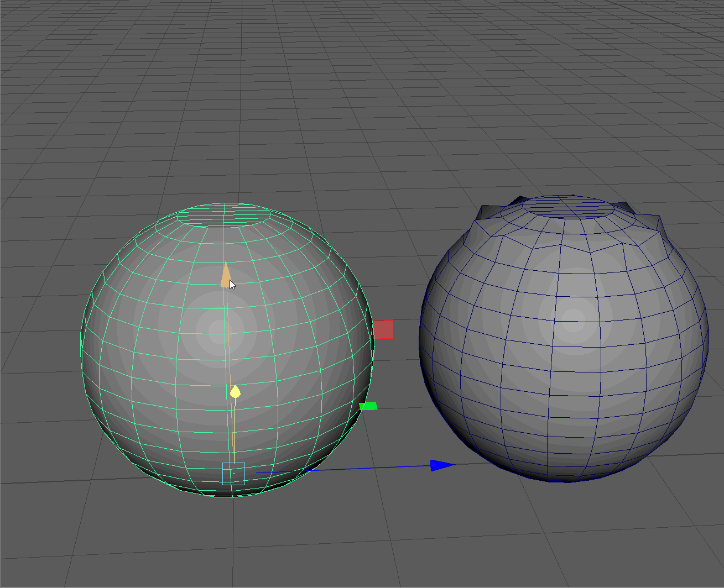Click the blue arrowhead of the axis manipulator
The image size is (724, 588).
441,465
